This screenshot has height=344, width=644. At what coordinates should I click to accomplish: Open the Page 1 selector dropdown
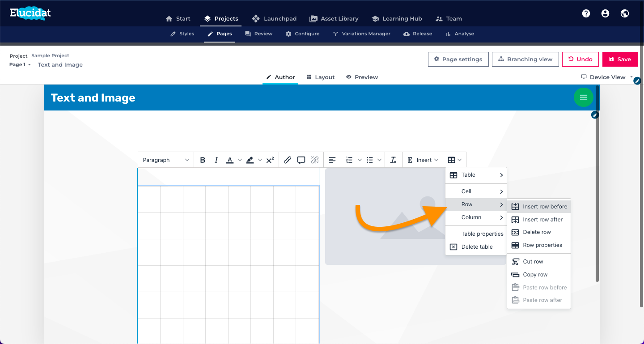pos(20,65)
